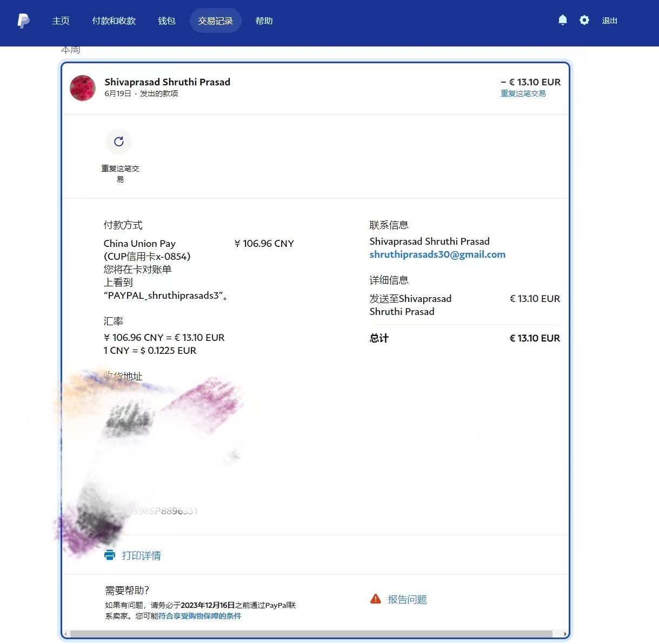Open the 符合享受购物保障的条件 link
The height and width of the screenshot is (644, 659).
coord(199,616)
